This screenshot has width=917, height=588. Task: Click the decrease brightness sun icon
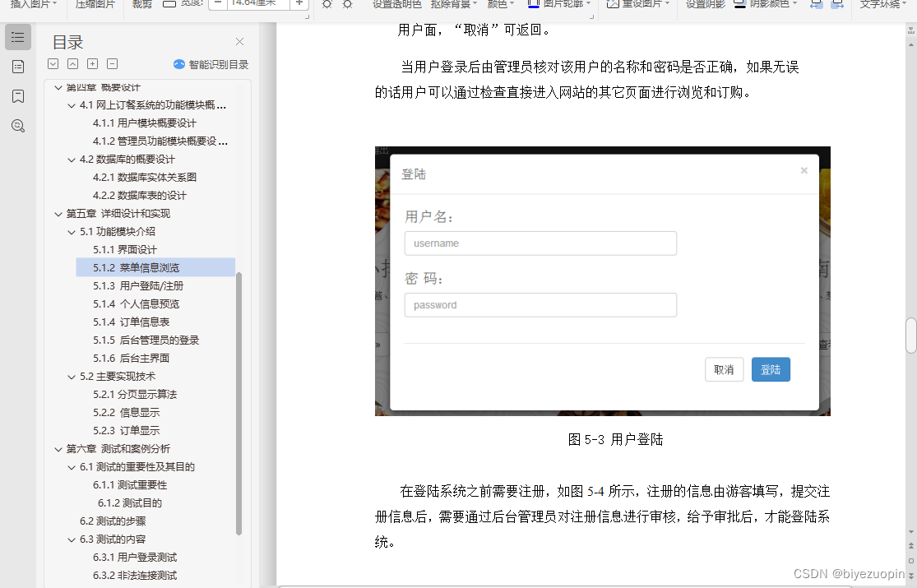pyautogui.click(x=347, y=4)
